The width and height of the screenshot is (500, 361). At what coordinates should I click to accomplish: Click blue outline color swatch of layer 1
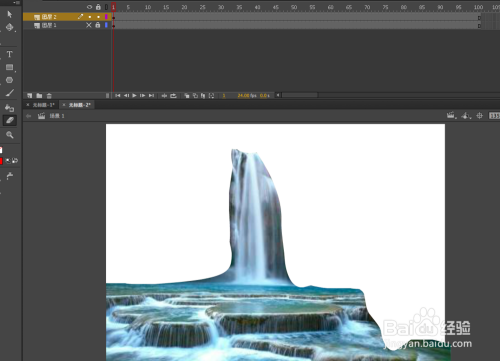click(106, 25)
